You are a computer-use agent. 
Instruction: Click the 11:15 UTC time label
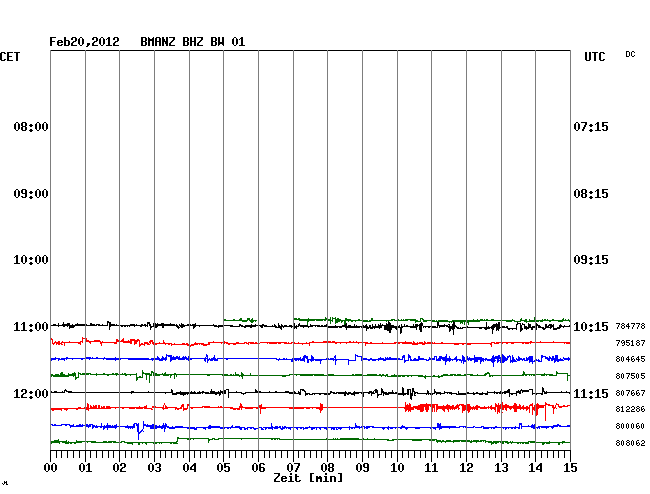591,393
